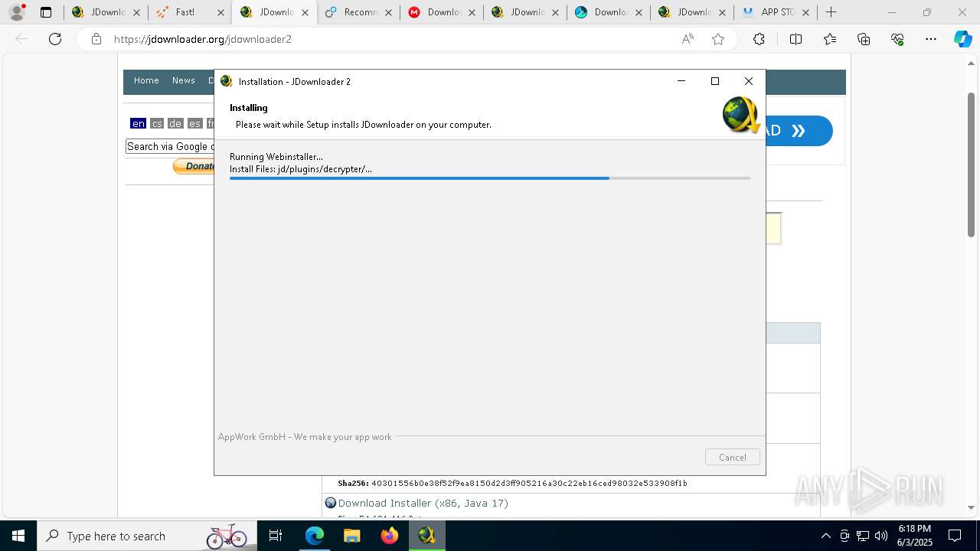
Task: Open the tab actions menu icon
Action: pos(46,12)
